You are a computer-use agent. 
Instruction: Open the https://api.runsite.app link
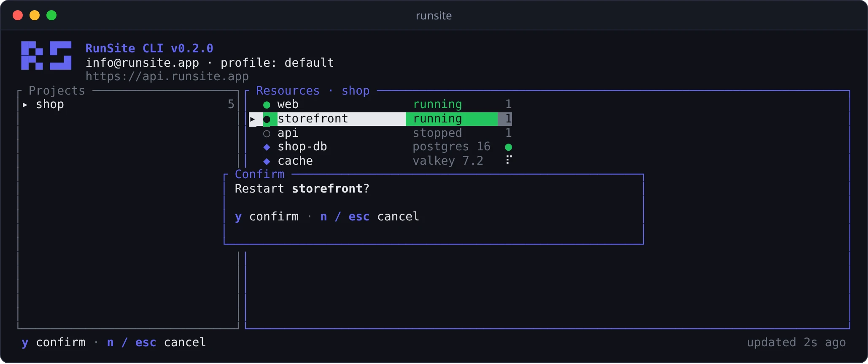coord(167,76)
